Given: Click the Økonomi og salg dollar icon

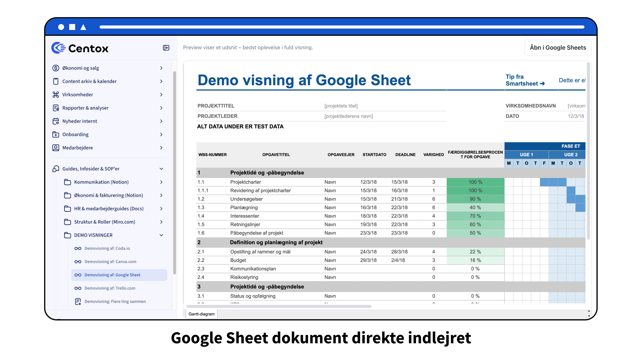Looking at the screenshot, I should tap(56, 68).
